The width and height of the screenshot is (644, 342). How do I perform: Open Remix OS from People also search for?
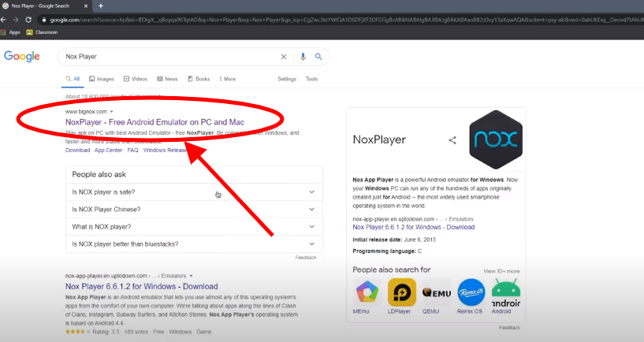coord(471,296)
